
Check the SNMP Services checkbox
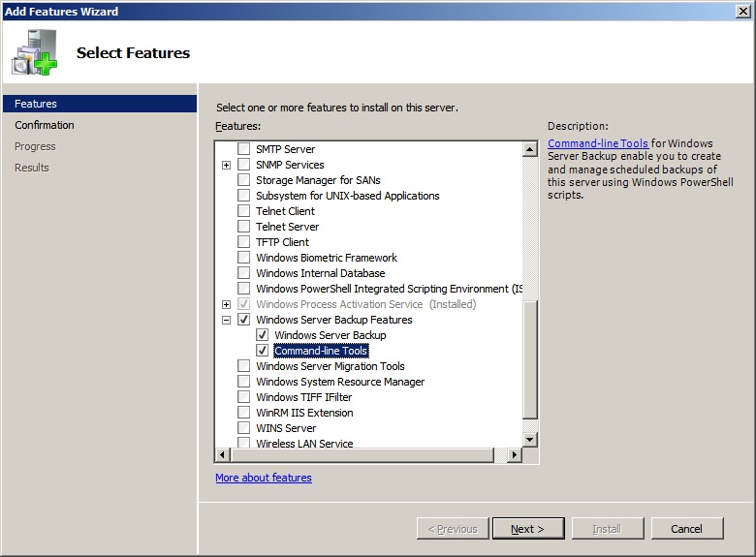pyautogui.click(x=244, y=165)
